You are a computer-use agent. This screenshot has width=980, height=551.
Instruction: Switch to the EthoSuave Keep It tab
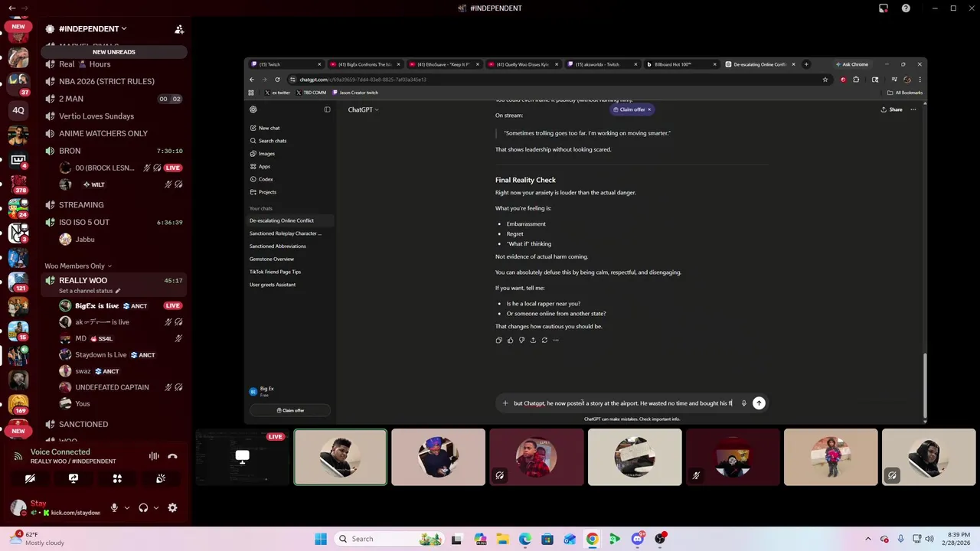click(443, 64)
